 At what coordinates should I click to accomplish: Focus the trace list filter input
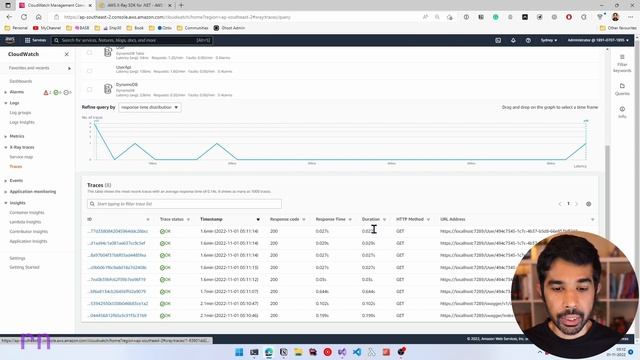coord(184,204)
